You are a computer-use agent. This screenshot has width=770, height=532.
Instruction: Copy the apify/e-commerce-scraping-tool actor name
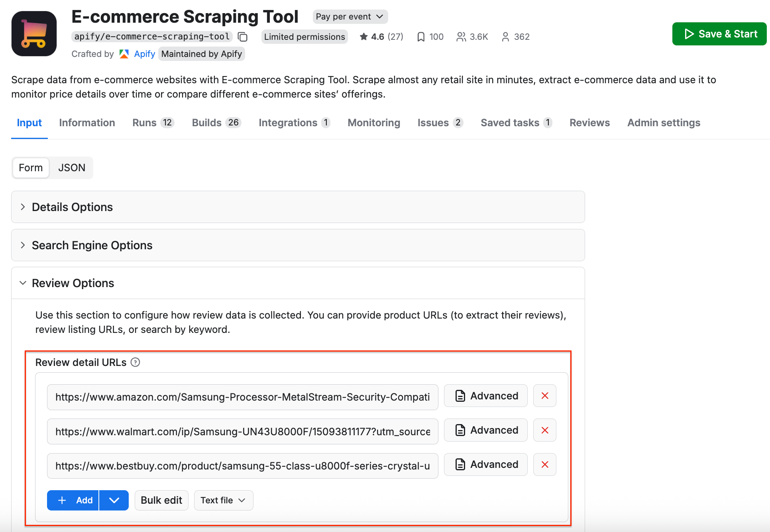[x=243, y=37]
